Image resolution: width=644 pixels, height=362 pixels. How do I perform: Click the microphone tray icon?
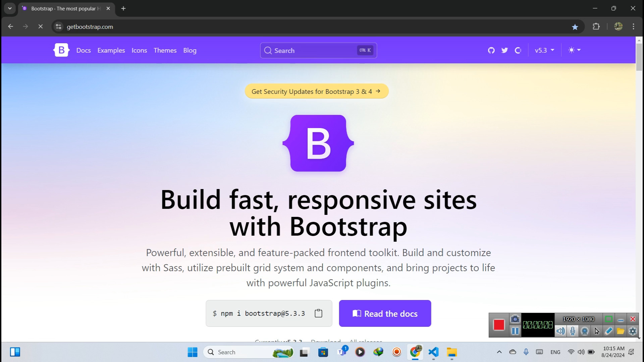click(526, 352)
